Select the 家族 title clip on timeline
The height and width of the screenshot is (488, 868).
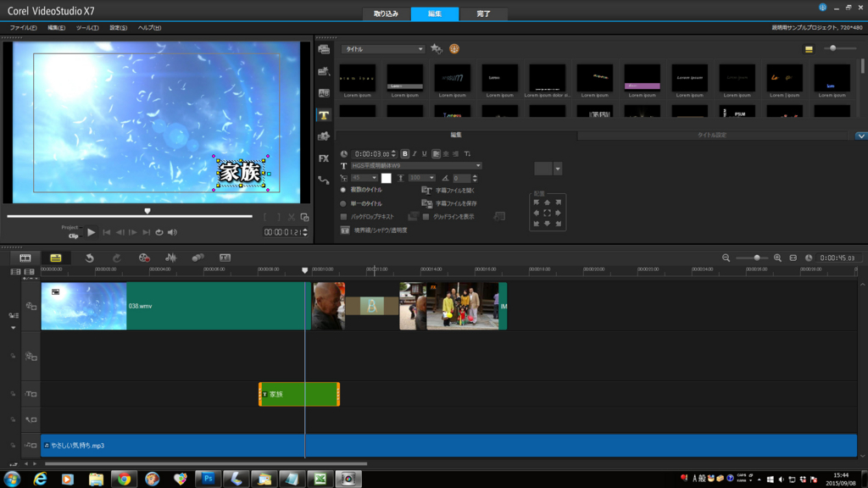[x=299, y=395]
